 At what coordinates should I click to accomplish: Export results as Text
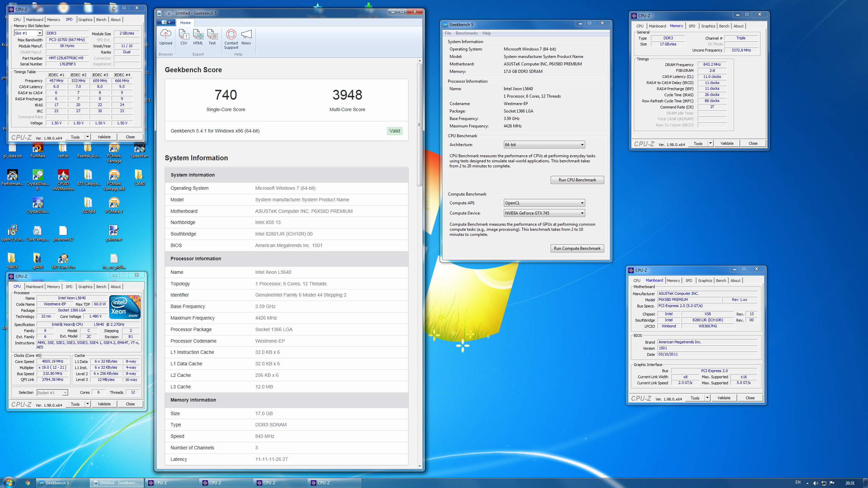pyautogui.click(x=212, y=37)
